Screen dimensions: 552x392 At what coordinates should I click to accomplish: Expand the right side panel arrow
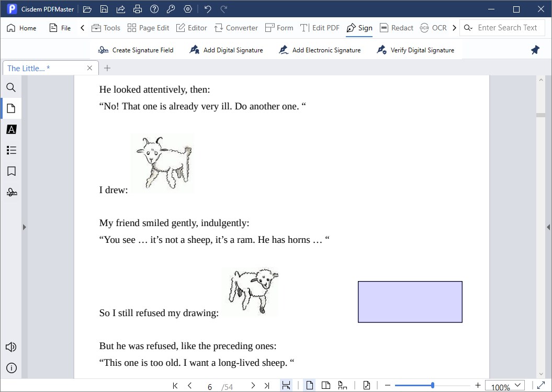click(x=548, y=227)
